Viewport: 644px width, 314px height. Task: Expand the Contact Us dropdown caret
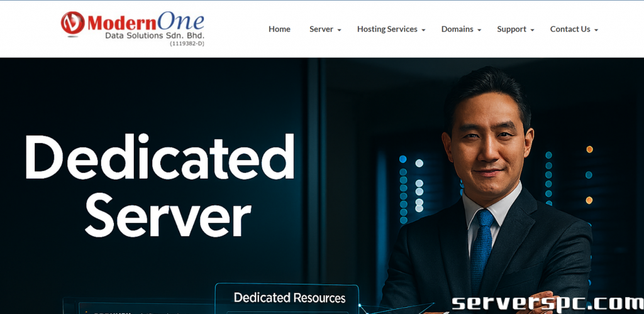[x=596, y=30]
